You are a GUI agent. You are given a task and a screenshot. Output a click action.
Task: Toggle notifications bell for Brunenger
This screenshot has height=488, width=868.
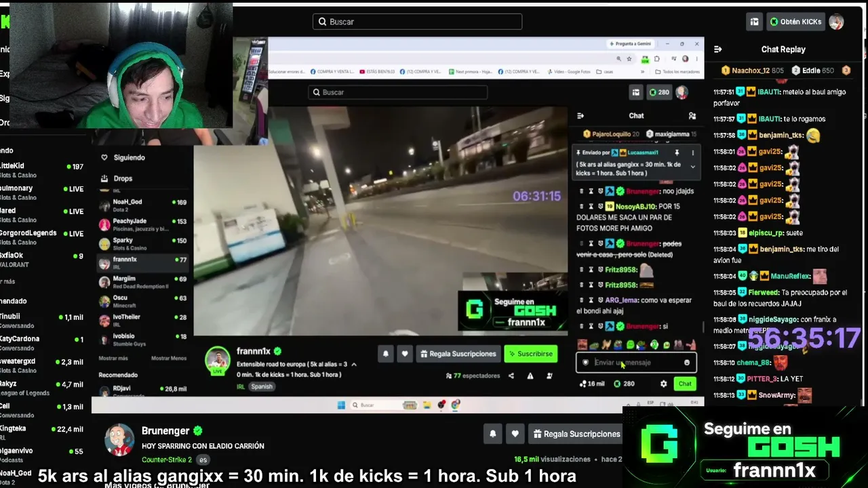[x=493, y=434]
